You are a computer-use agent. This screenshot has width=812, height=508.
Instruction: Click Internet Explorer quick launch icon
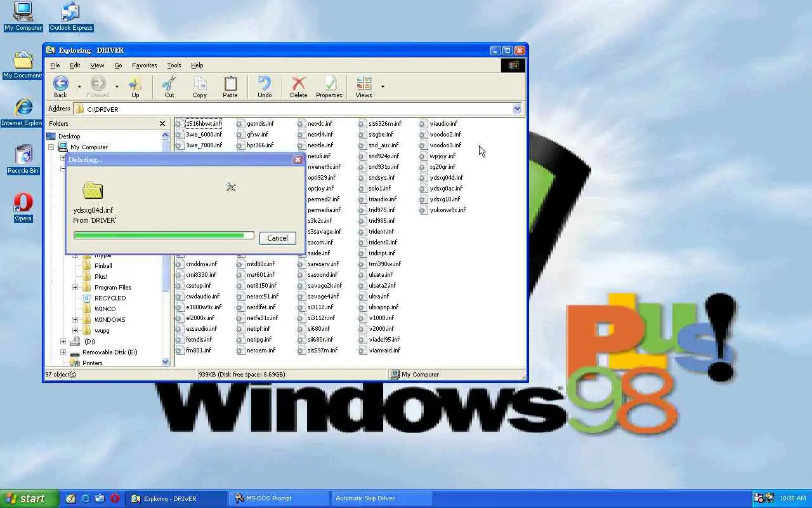[86, 498]
